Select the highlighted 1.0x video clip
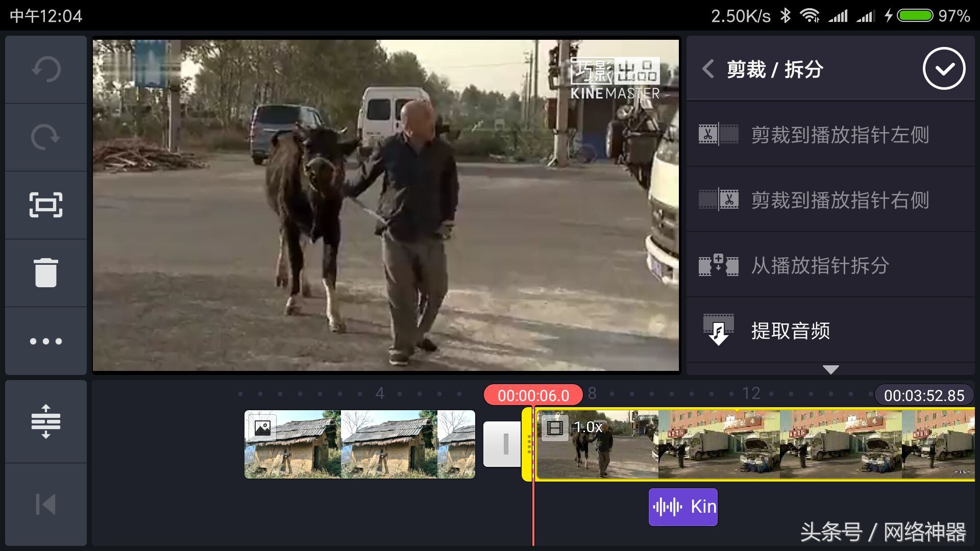This screenshot has height=551, width=980. 755,444
